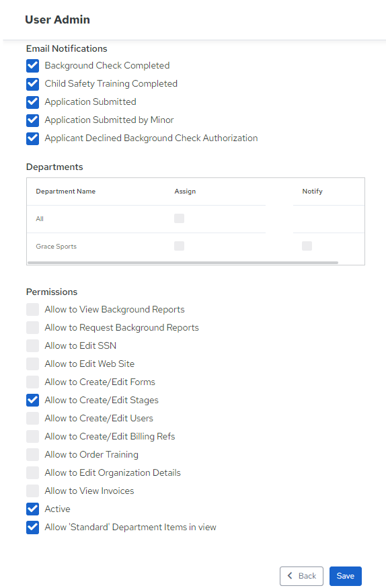The image size is (386, 588).
Task: Enable Allow to View Background Reports
Action: tap(33, 310)
